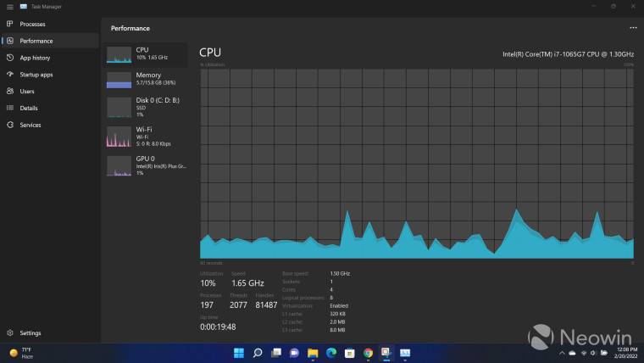Switch to the Performance tab
The height and width of the screenshot is (363, 644).
click(x=36, y=41)
